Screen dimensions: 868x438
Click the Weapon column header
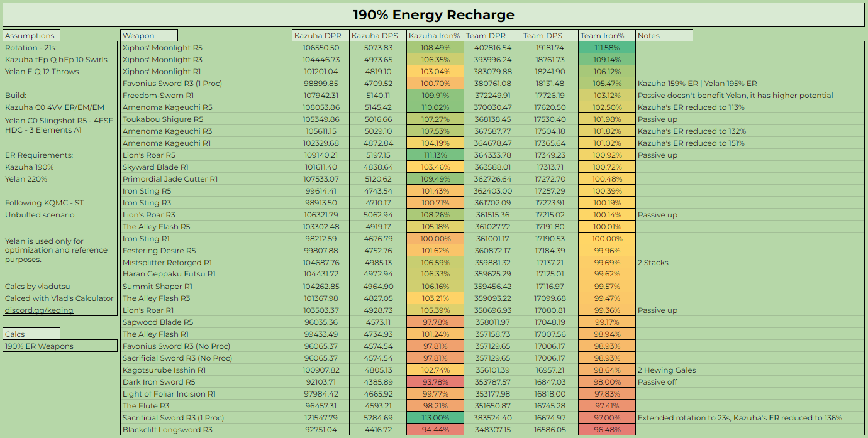148,36
